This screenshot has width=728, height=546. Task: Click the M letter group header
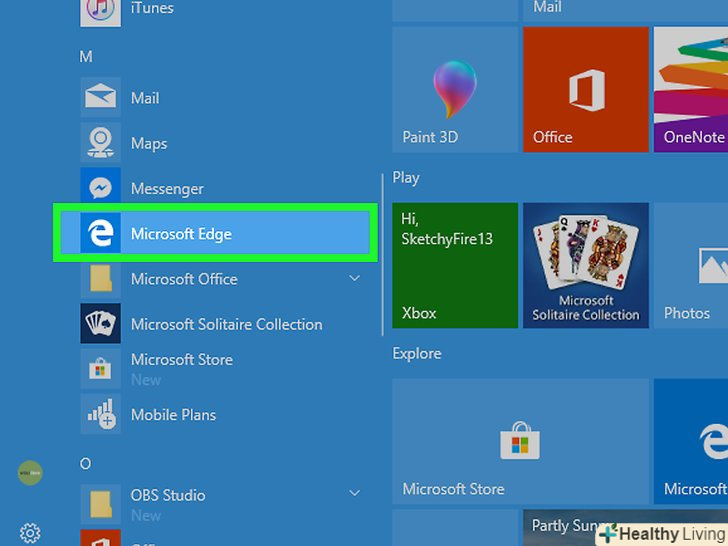(86, 57)
